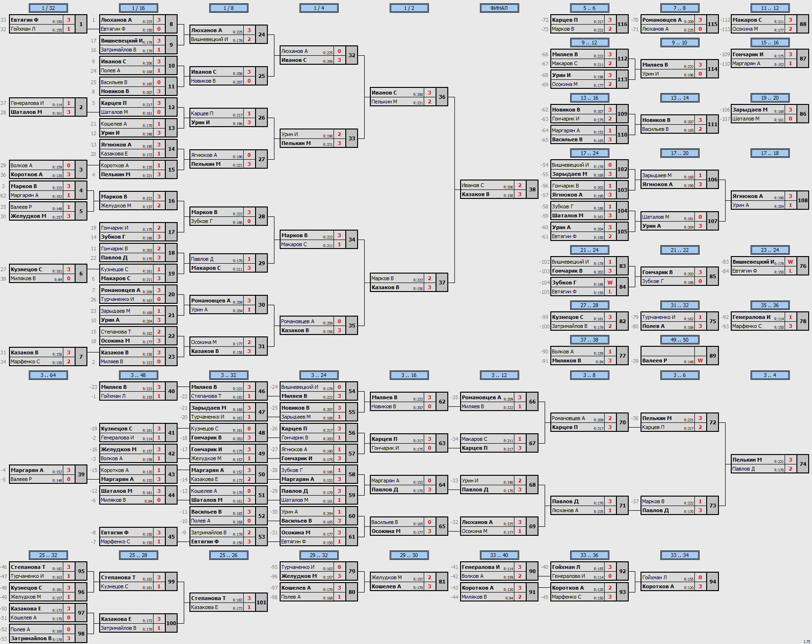This screenshot has height=644, width=812.
Task: Select the "11 .. 12" placement header
Action: (770, 8)
